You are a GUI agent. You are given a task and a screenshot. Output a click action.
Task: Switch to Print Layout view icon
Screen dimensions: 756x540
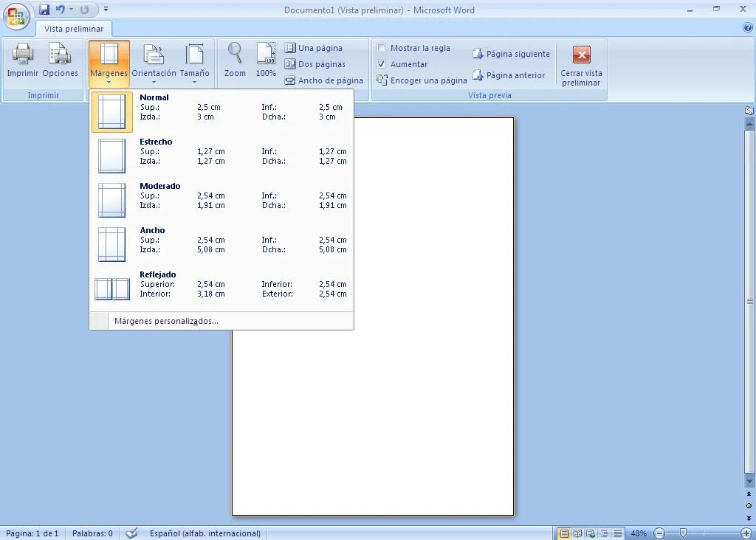click(x=563, y=533)
